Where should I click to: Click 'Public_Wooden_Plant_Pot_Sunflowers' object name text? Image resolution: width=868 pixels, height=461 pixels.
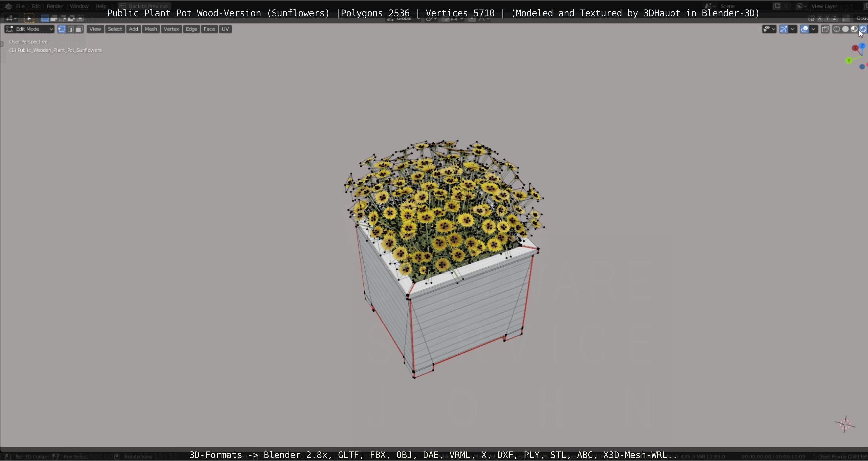point(59,50)
